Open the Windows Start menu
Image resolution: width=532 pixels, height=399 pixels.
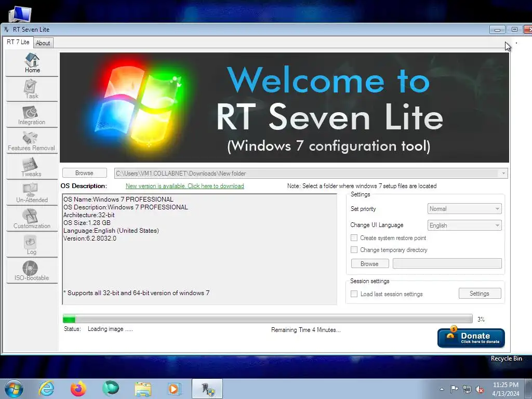pos(14,389)
